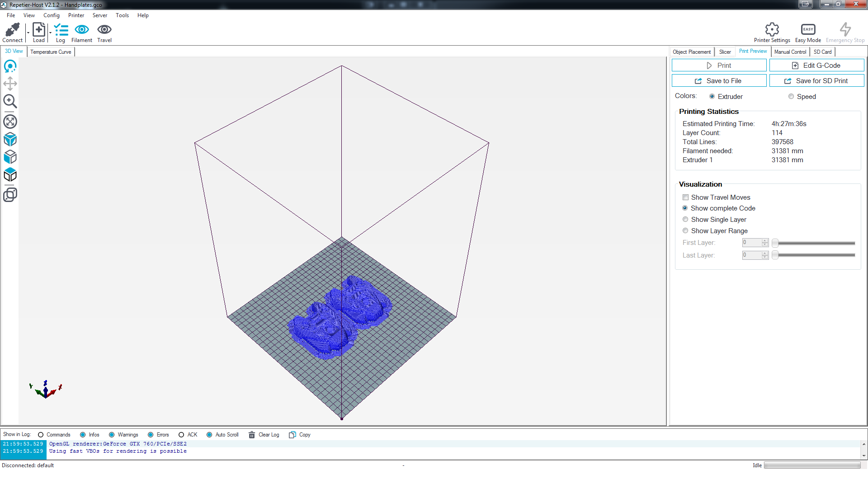Toggle Easy Mode icon

point(808,30)
